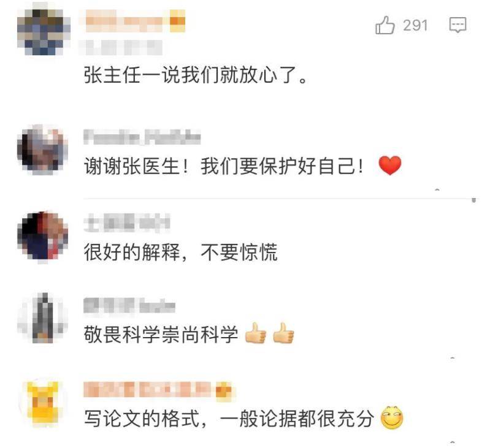Open username above 很好的解释 comment
The width and height of the screenshot is (482, 448).
click(127, 222)
